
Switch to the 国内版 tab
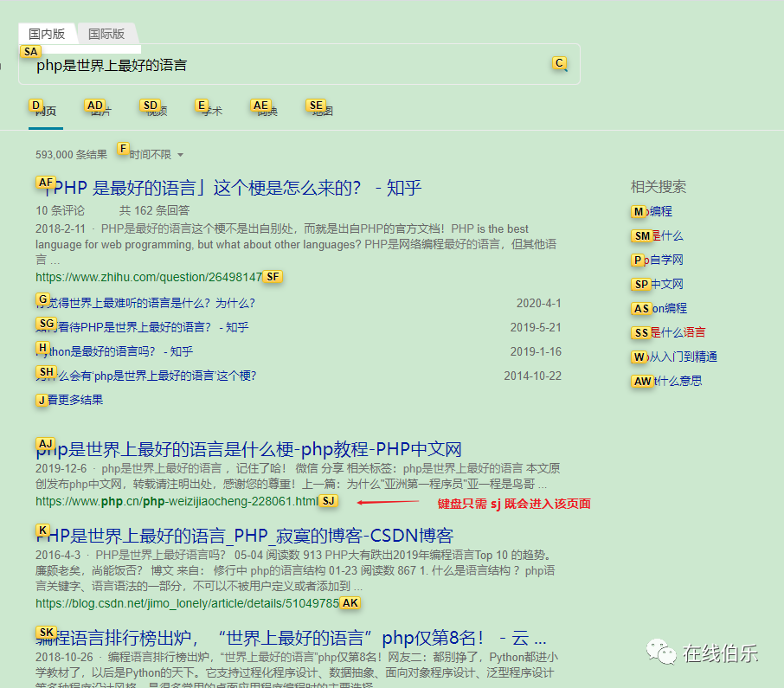[x=47, y=34]
